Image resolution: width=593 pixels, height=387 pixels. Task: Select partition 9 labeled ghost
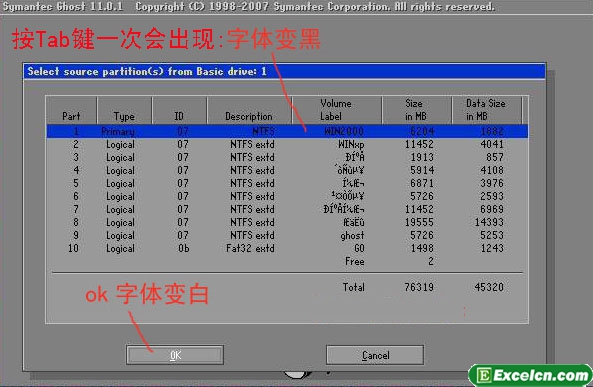click(287, 235)
